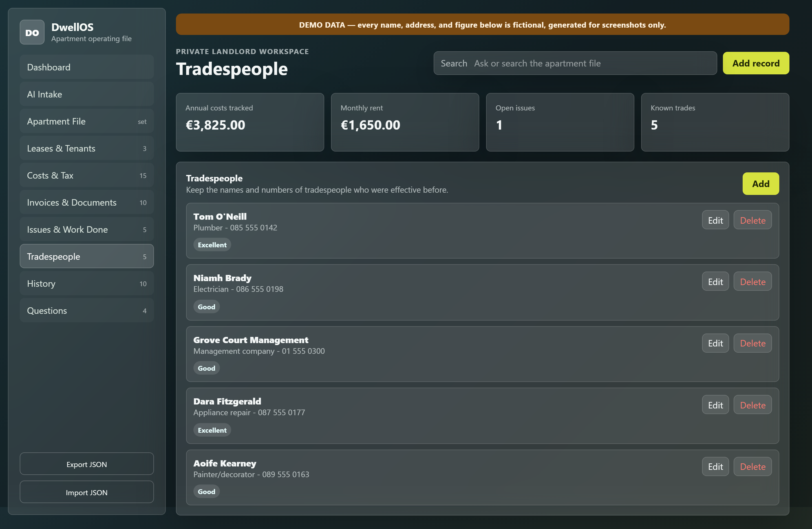Viewport: 812px width, 529px height.
Task: Open the History section
Action: (87, 284)
